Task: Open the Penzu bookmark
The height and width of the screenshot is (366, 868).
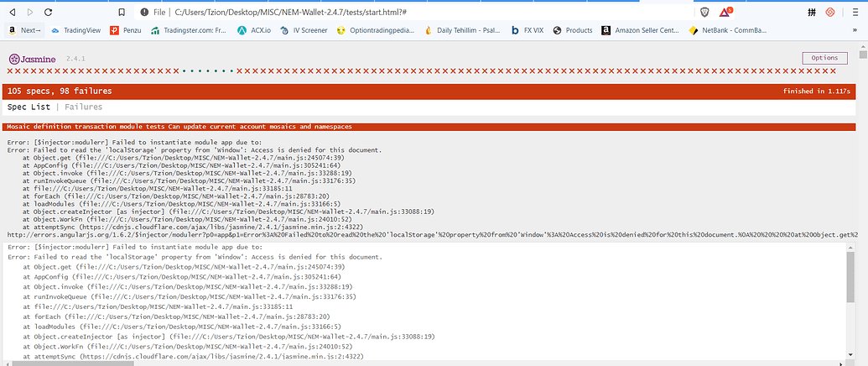Action: click(127, 30)
